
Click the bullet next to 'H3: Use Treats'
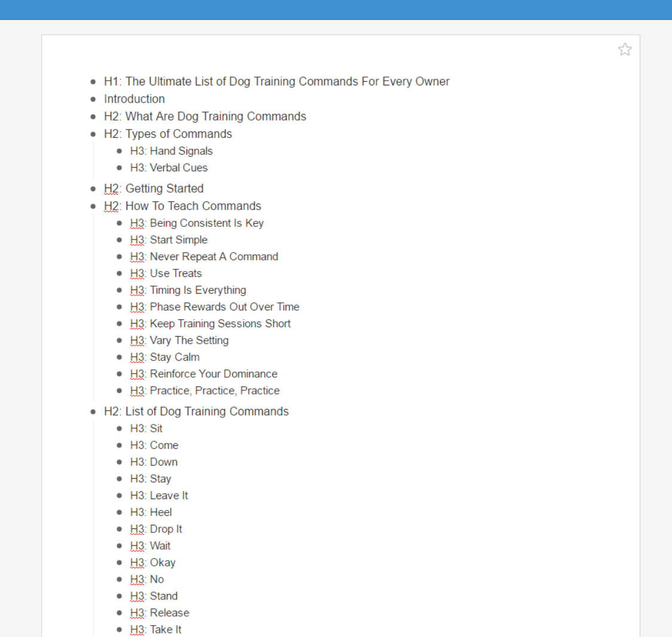[119, 274]
